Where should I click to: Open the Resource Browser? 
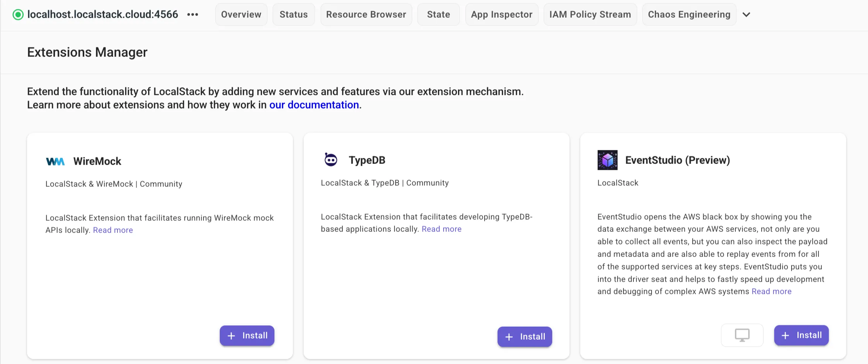(366, 14)
